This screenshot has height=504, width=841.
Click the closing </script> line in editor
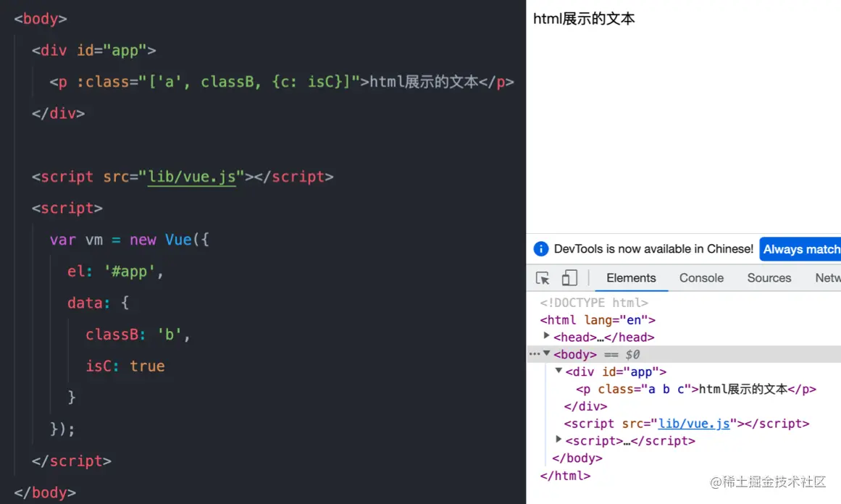click(x=71, y=461)
